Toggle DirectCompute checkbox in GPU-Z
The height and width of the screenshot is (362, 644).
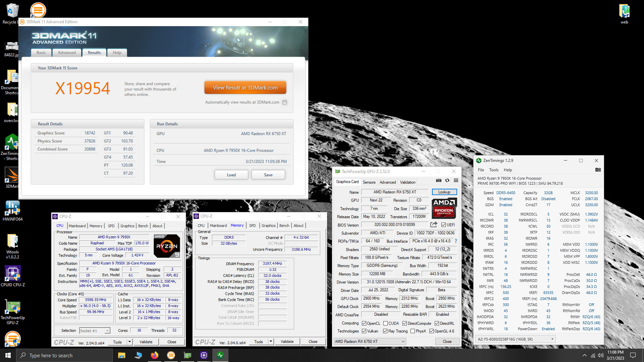pos(405,323)
